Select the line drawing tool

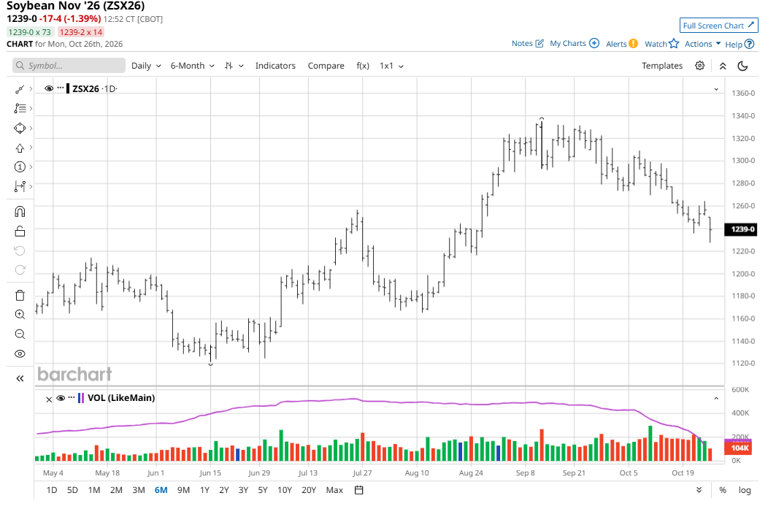point(20,89)
